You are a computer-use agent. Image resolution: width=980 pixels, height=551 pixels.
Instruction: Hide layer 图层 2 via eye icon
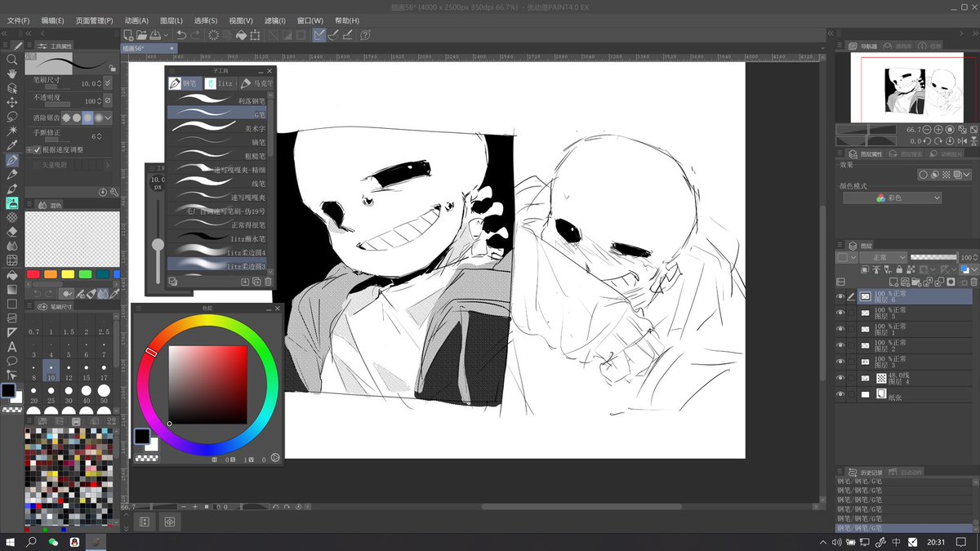[840, 345]
